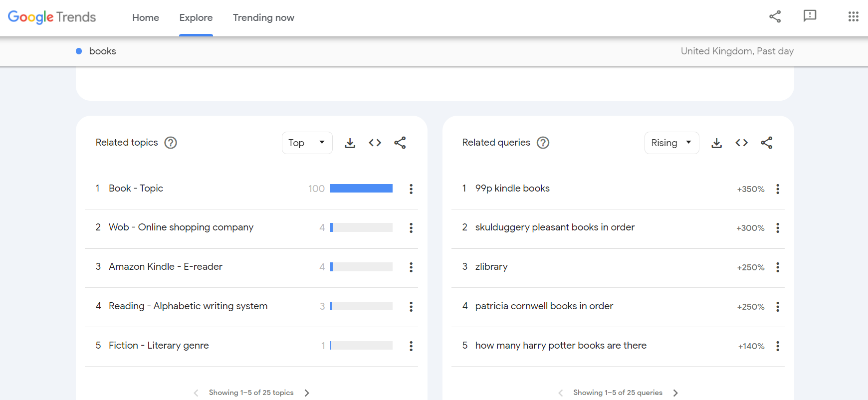The height and width of the screenshot is (400, 868).
Task: Open the 99p kindle books query
Action: [512, 189]
